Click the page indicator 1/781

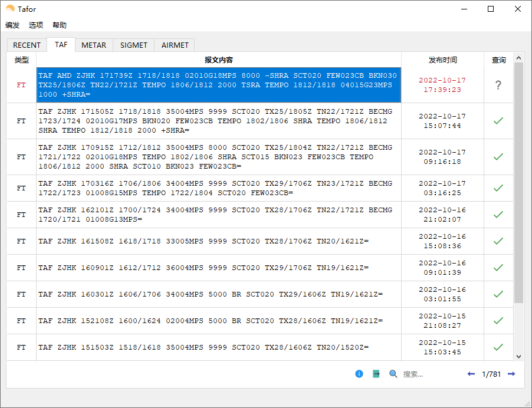pyautogui.click(x=491, y=374)
